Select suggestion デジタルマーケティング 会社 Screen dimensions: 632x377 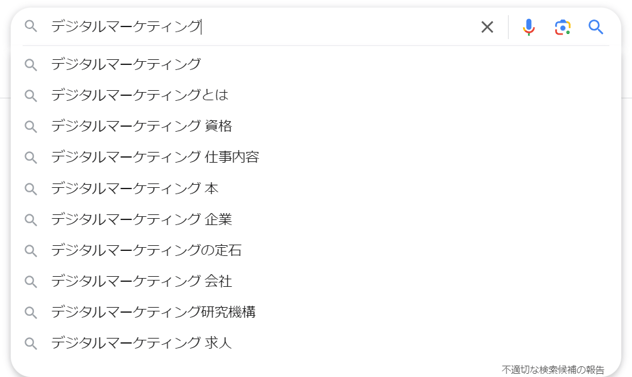(316, 281)
